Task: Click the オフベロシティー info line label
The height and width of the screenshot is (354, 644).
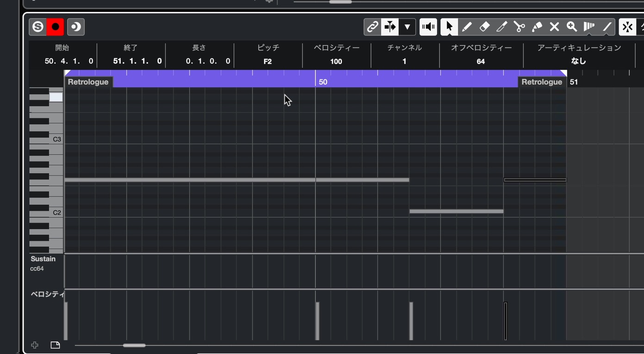Action: pos(481,48)
